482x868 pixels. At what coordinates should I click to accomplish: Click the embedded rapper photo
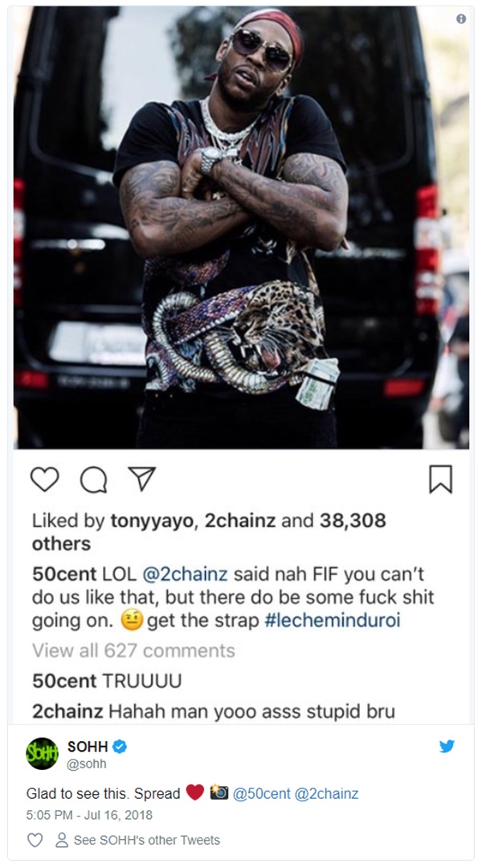pyautogui.click(x=241, y=227)
